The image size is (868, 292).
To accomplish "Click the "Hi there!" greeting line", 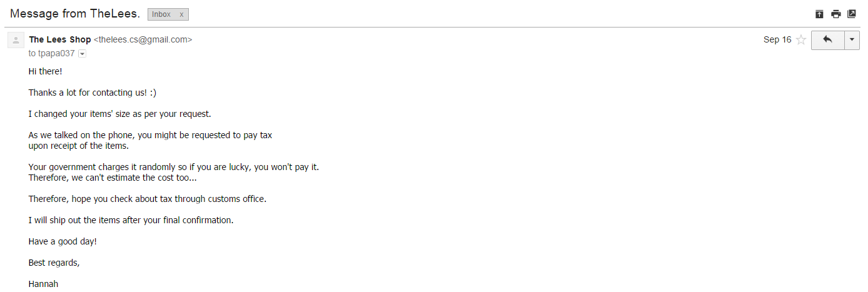I will click(46, 71).
